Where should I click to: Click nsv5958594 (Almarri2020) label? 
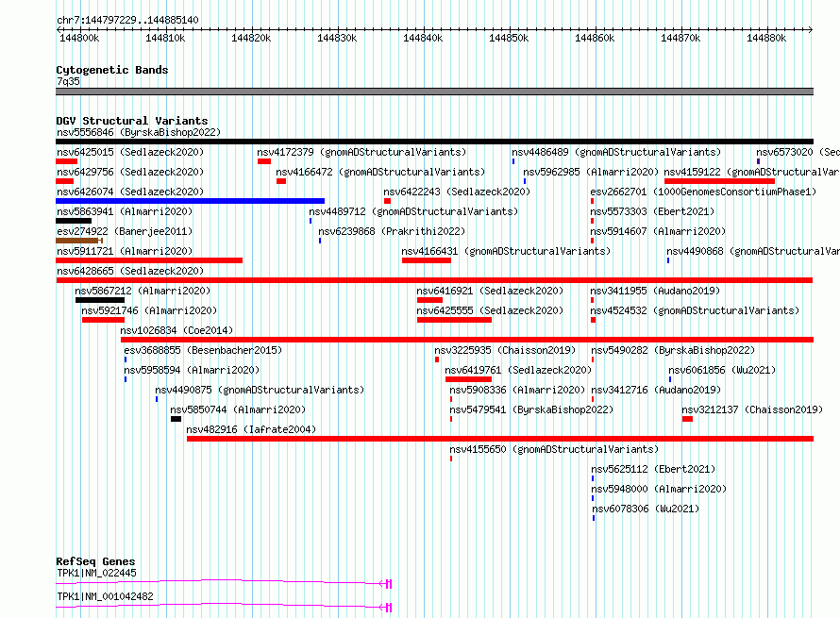192,370
